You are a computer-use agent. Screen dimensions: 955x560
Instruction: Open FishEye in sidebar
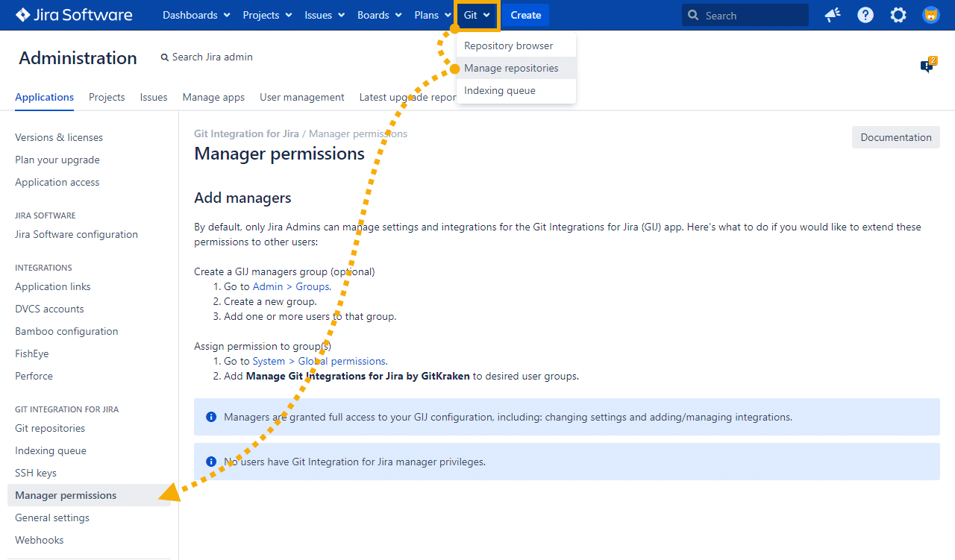[32, 353]
